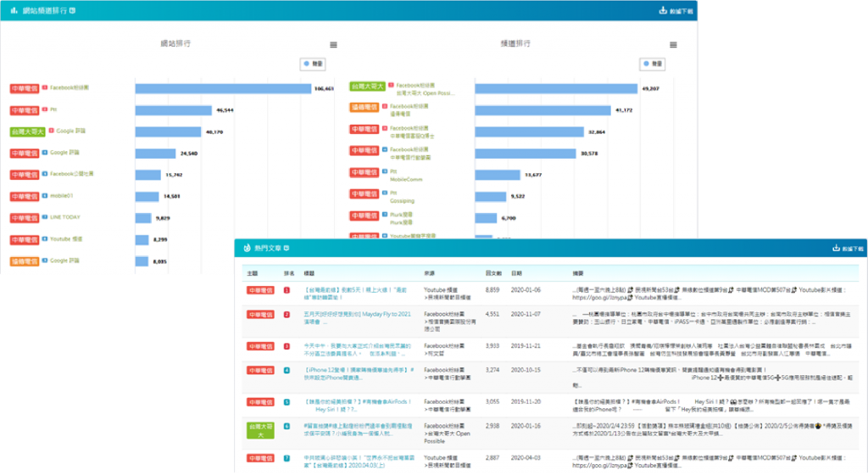The height and width of the screenshot is (476, 868).
Task: Click 台灣大哥大 tag at top of 頻道排行
Action: [367, 87]
